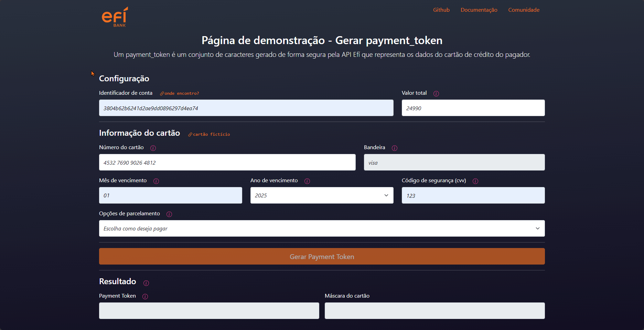The width and height of the screenshot is (644, 330).
Task: Show the Resultado info icon
Action: (146, 283)
